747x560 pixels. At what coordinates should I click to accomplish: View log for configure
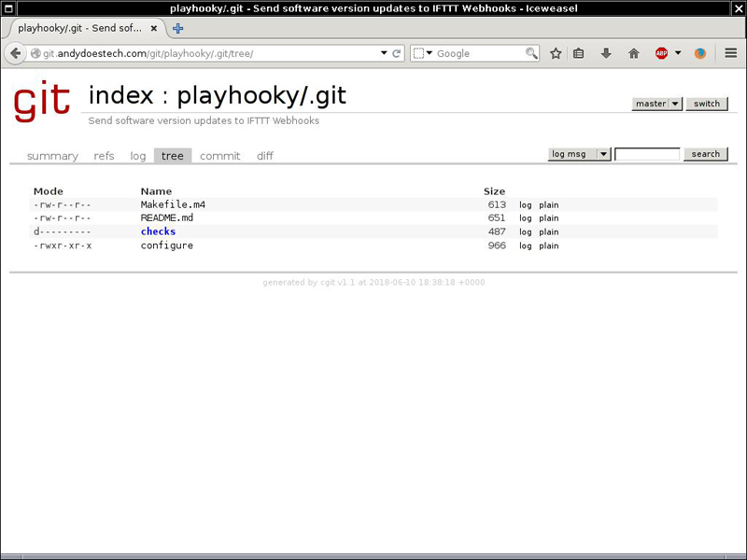(x=525, y=245)
